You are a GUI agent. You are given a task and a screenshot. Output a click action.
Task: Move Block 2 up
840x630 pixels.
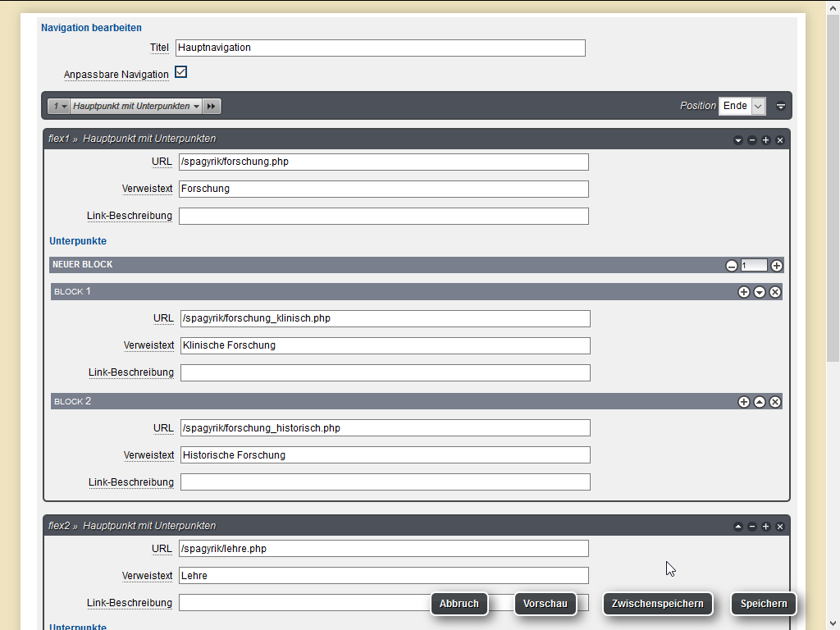tap(760, 402)
